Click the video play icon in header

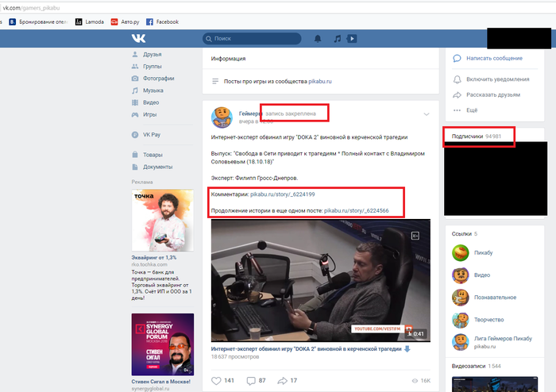pyautogui.click(x=352, y=38)
